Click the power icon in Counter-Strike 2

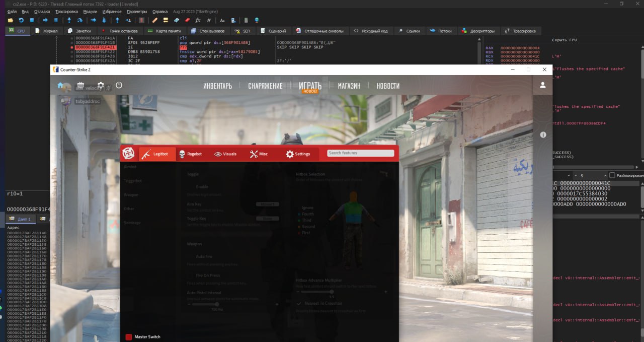tap(119, 85)
